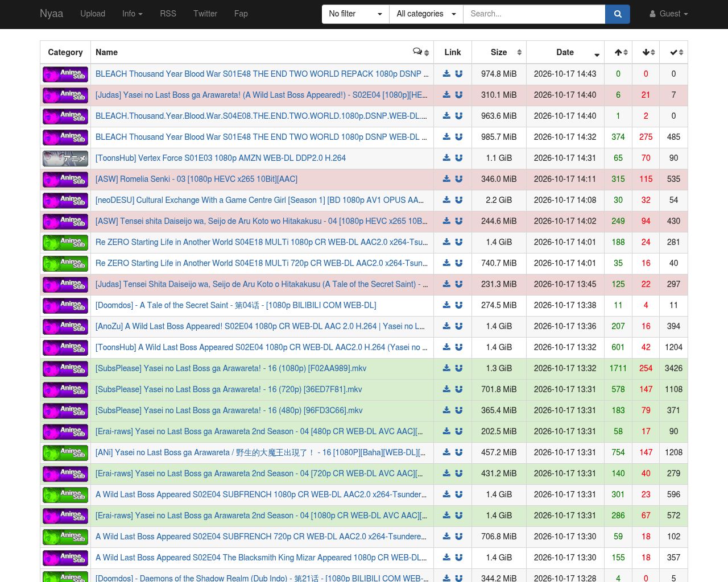728x582 pixels.
Task: Open BLEACH S01E48 REPACK 1080p torrent page
Action: pyautogui.click(x=261, y=74)
